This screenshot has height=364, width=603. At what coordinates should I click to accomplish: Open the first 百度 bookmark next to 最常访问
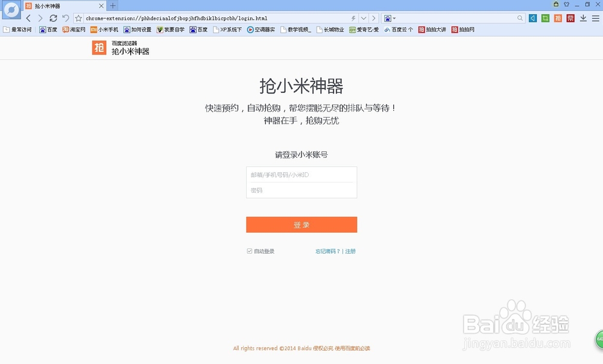pyautogui.click(x=48, y=30)
